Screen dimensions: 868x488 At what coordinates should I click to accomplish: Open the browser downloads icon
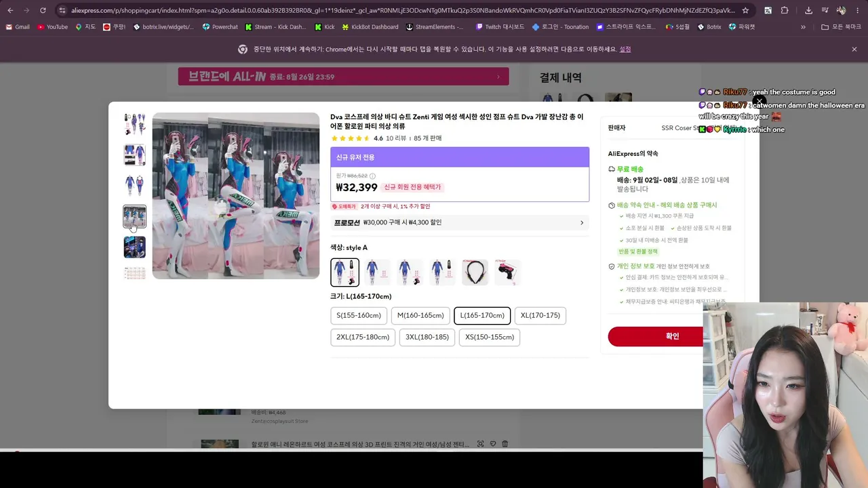click(x=808, y=10)
